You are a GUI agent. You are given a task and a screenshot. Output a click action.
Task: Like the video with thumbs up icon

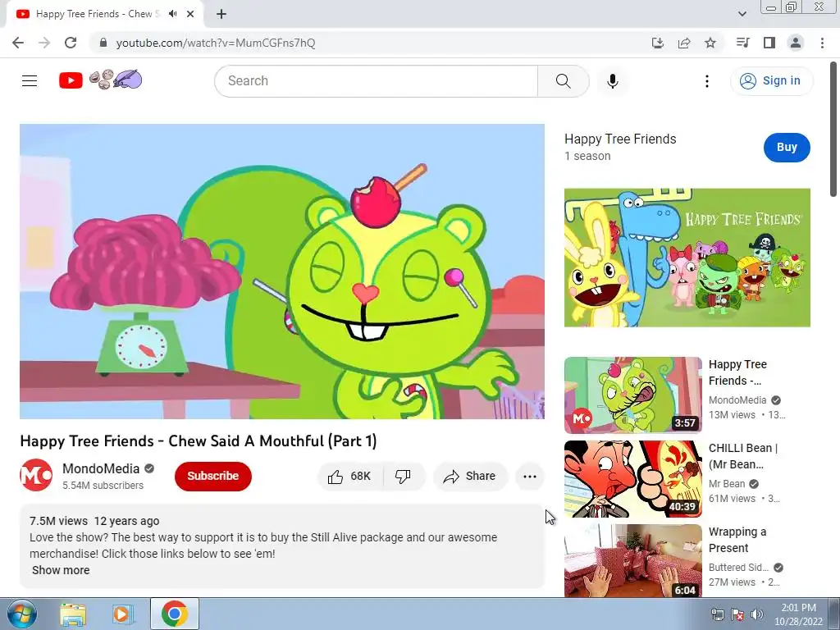coord(336,477)
